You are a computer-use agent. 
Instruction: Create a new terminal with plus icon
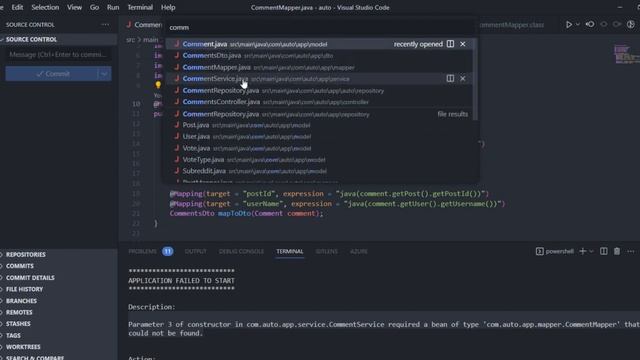(x=582, y=251)
